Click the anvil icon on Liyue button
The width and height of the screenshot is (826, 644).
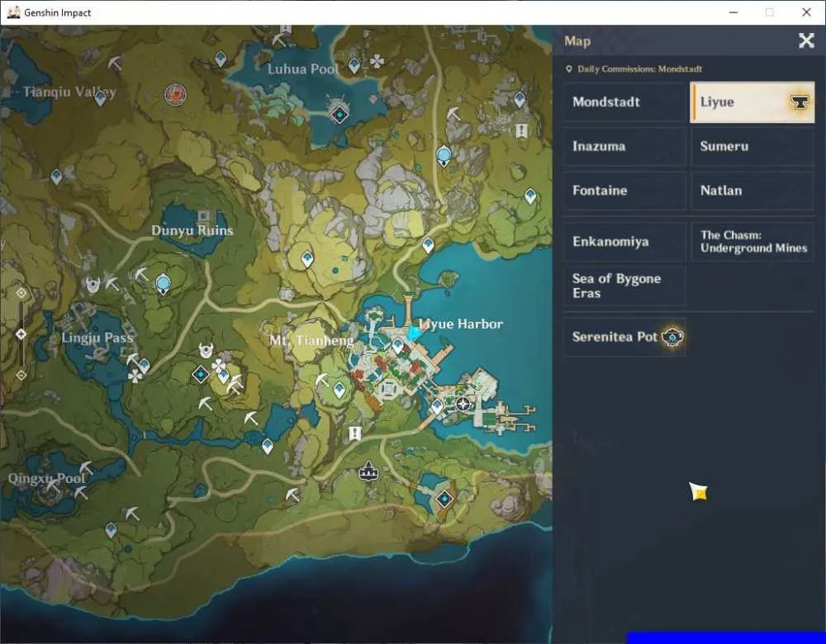tap(799, 102)
